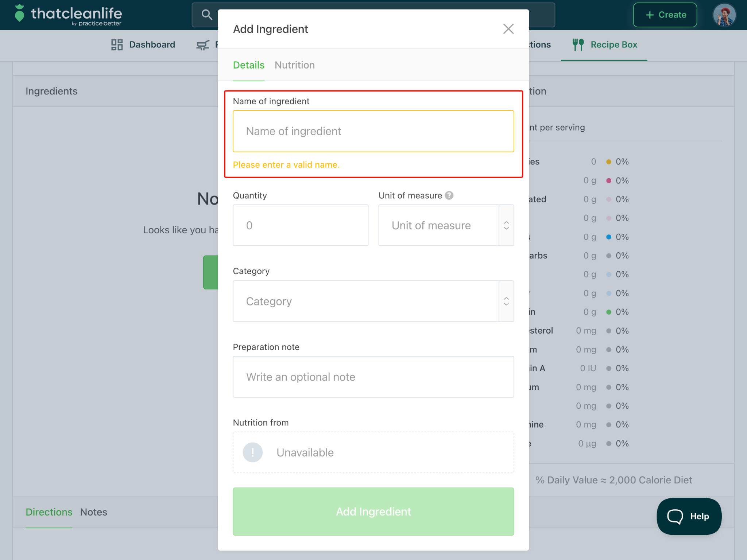Screen dimensions: 747x560
Task: Open the Help chat bubble
Action: click(689, 516)
